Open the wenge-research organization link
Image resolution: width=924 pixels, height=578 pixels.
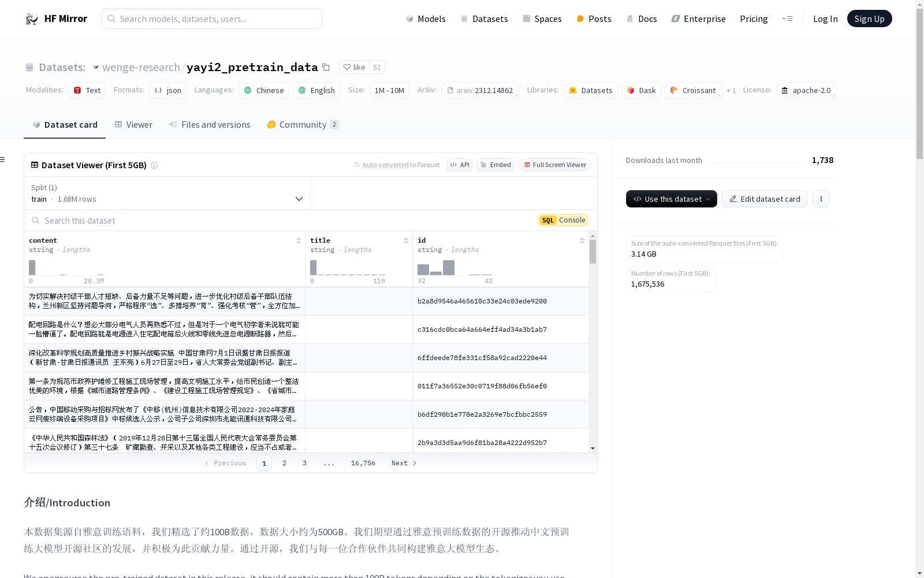(x=141, y=67)
